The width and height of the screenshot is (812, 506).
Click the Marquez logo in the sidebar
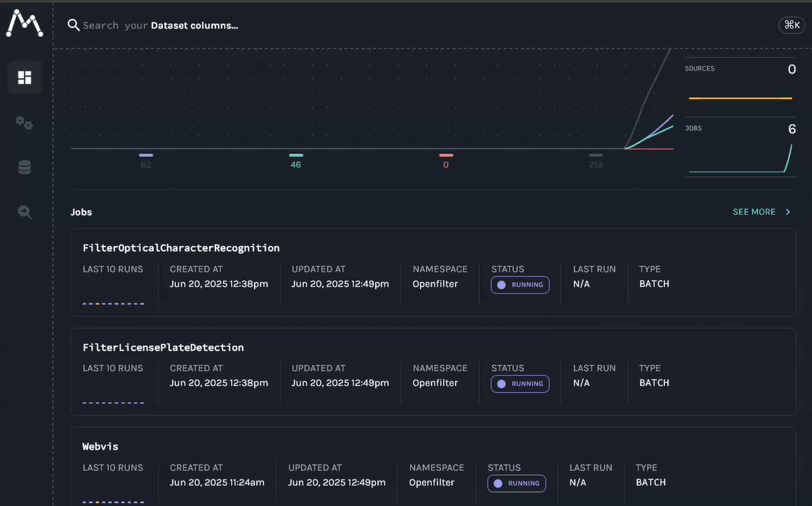point(24,24)
